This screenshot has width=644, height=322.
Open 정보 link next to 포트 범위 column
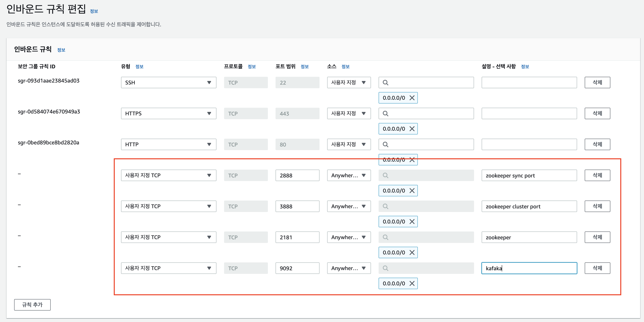point(305,67)
